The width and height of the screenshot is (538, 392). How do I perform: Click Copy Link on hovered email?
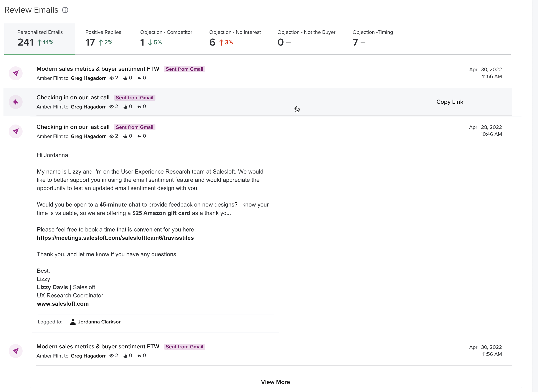click(450, 102)
